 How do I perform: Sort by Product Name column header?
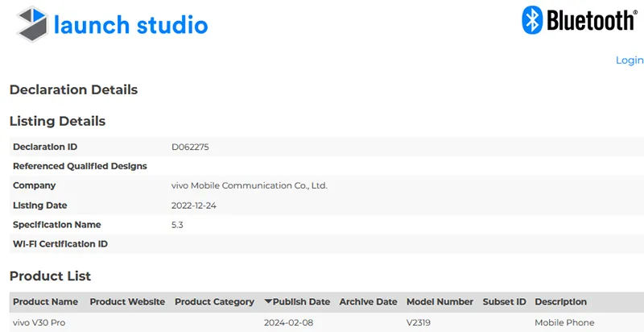(45, 301)
